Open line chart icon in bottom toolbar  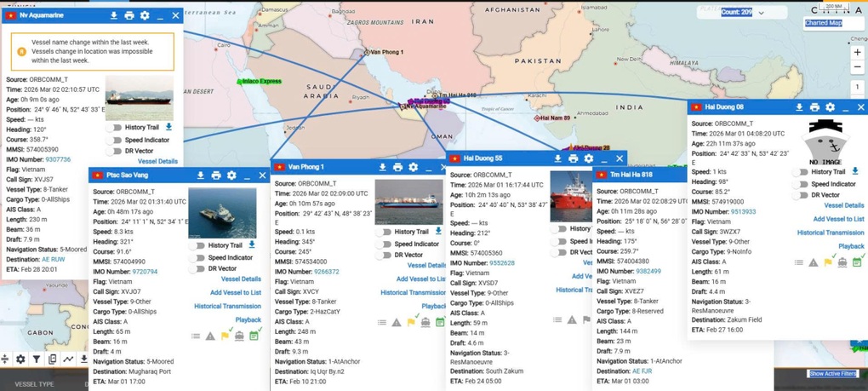(x=68, y=359)
